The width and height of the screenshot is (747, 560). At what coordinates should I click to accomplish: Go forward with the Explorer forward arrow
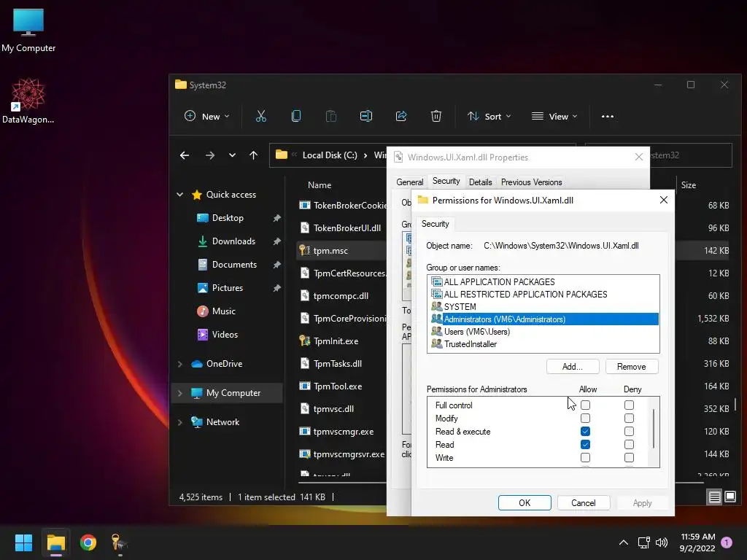pos(209,155)
